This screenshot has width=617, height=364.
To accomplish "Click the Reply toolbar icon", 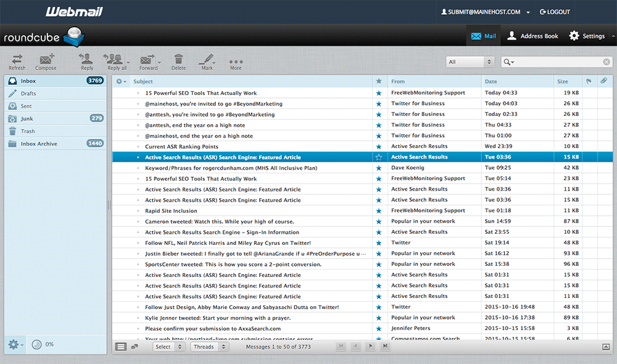I will 87,62.
